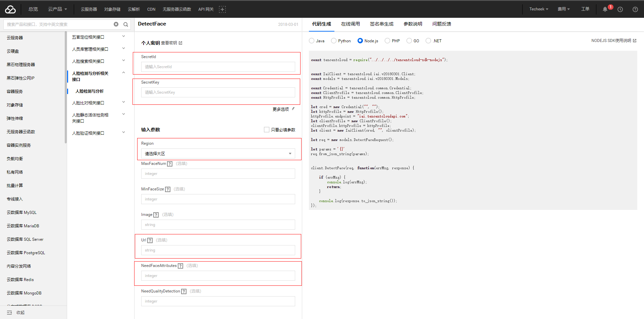This screenshot has width=644, height=319.
Task: Switch to the 在线调用 tab
Action: pos(350,24)
